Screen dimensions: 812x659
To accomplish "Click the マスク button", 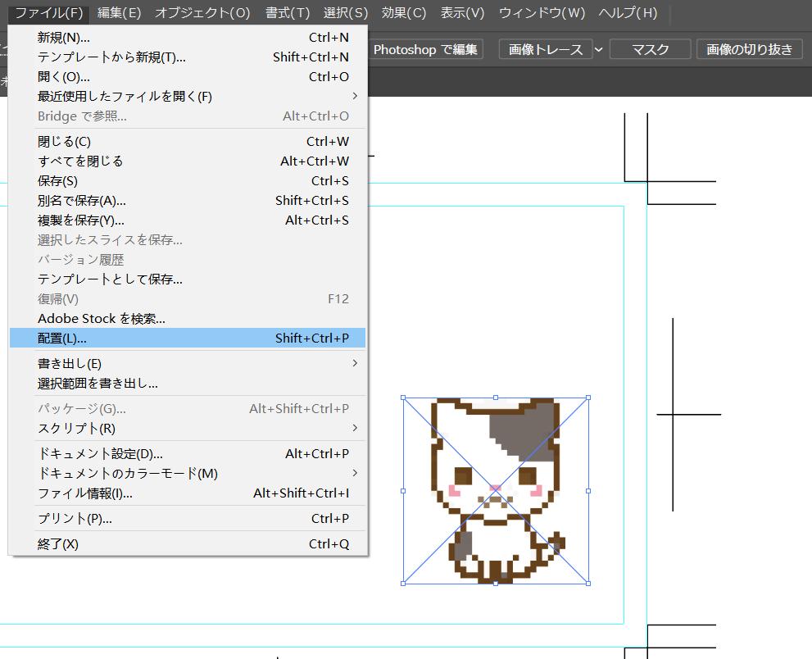I will pos(650,50).
